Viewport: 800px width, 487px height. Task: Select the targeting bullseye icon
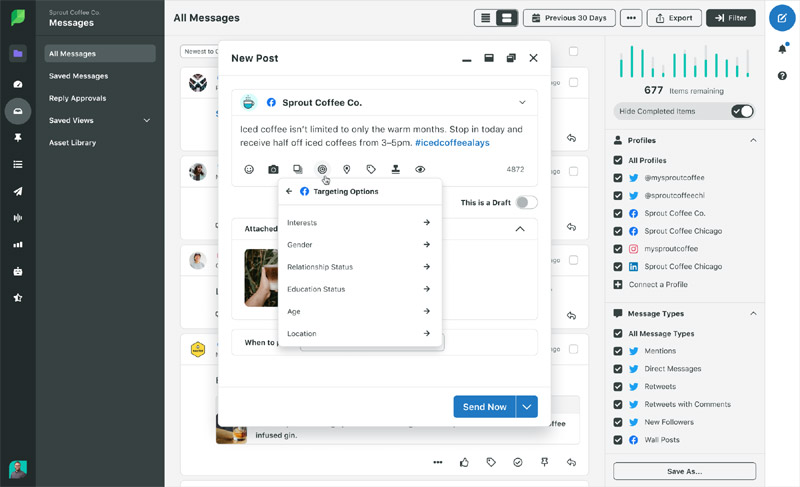pyautogui.click(x=322, y=169)
